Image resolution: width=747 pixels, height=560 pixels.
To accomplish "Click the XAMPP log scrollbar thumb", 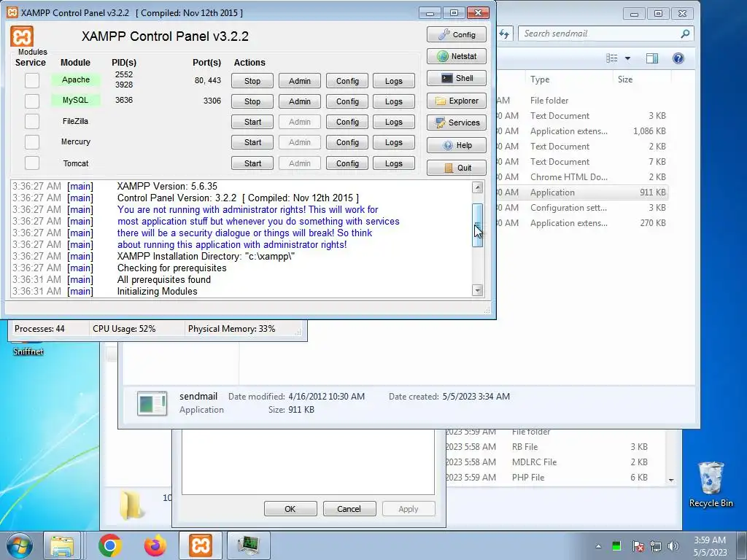I will (x=477, y=225).
